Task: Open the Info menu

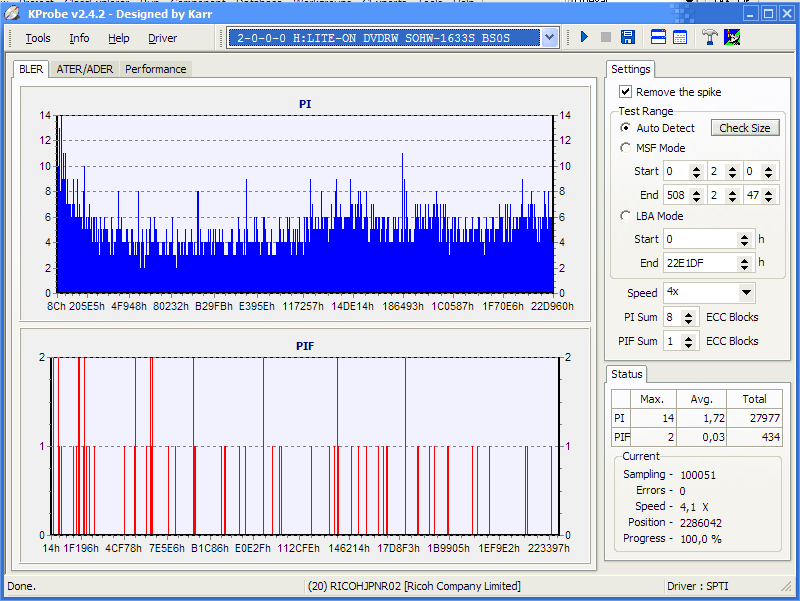Action: tap(79, 38)
